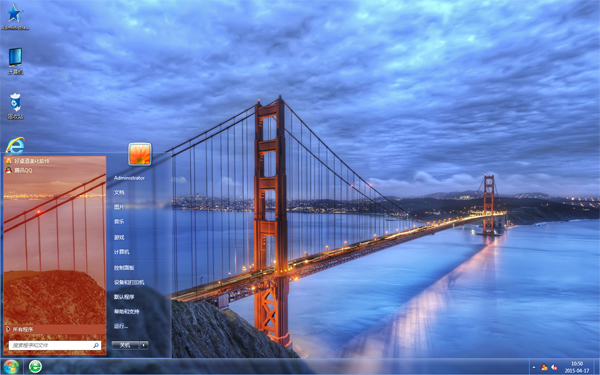Screen dimensions: 600x375
Task: Click the QQ penguin tray icon
Action: [544, 367]
